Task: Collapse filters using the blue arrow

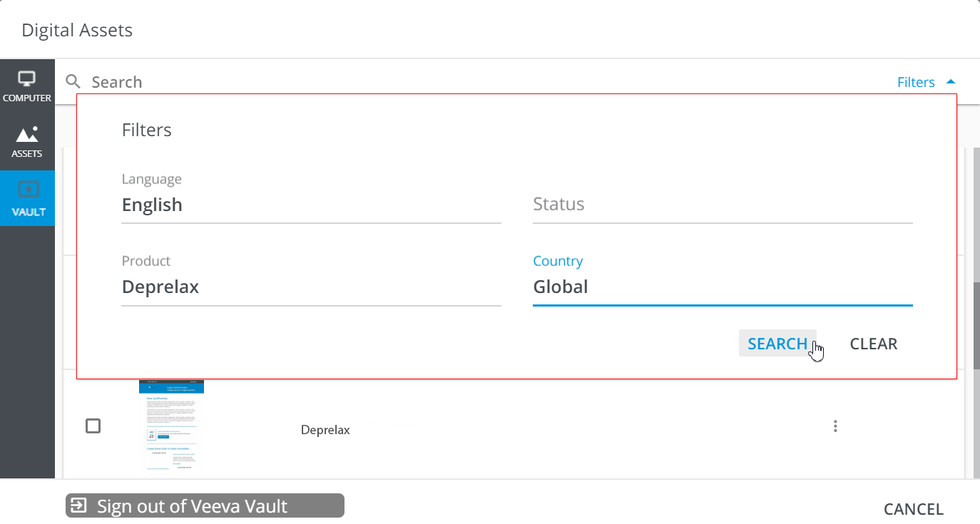Action: 950,82
